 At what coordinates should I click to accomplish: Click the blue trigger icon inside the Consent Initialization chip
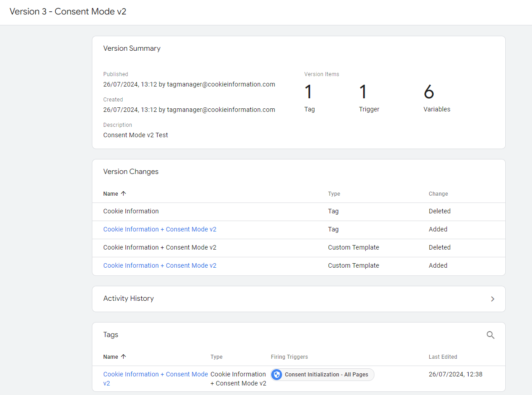point(277,374)
